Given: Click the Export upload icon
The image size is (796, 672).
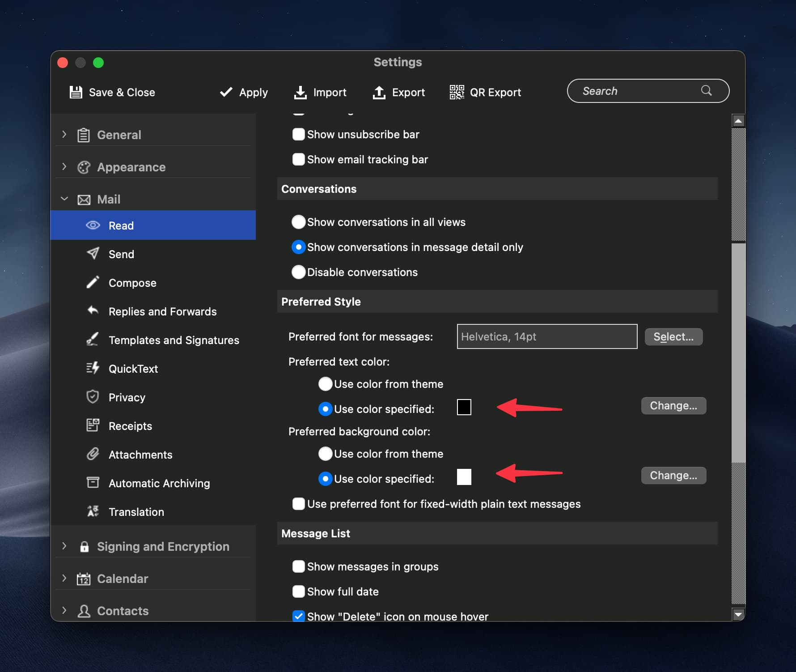Looking at the screenshot, I should pyautogui.click(x=379, y=92).
